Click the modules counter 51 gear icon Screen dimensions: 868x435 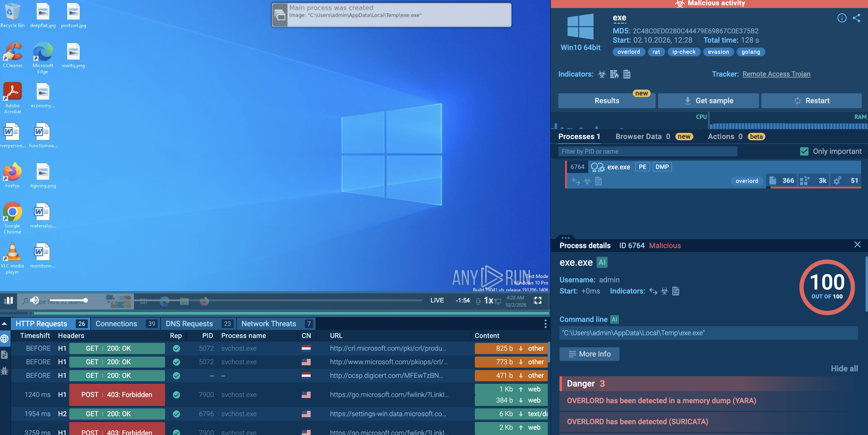coord(837,180)
